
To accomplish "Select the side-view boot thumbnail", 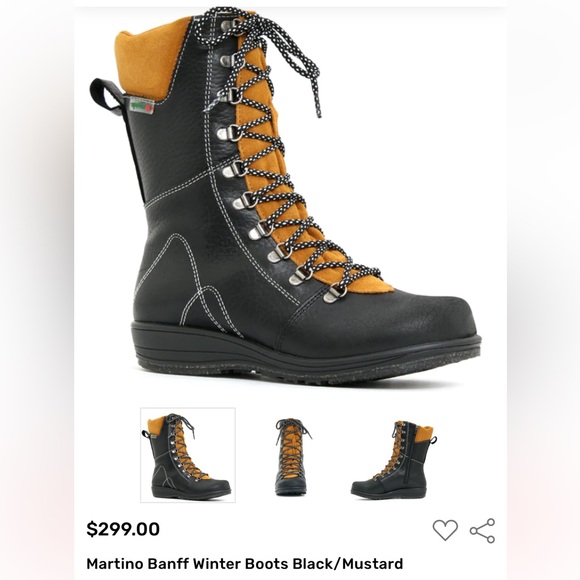I will tap(188, 455).
